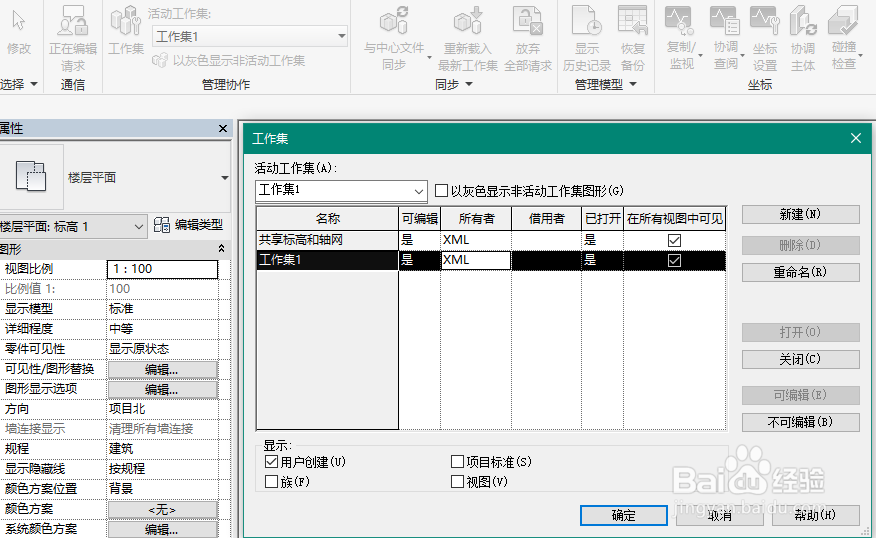The height and width of the screenshot is (538, 876).
Task: Click the 新建(N) button
Action: coord(801,215)
